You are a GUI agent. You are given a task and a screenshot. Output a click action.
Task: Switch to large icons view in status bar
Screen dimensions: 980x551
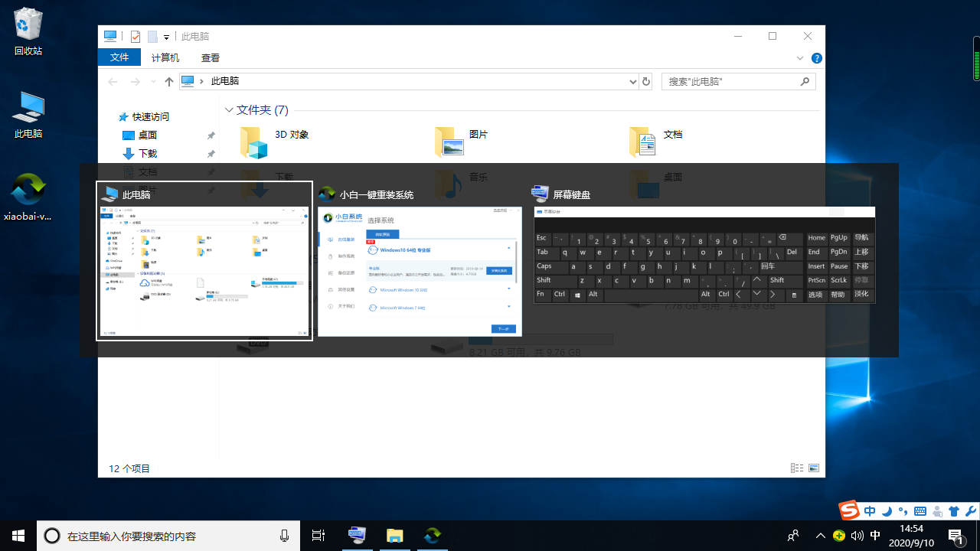click(814, 468)
